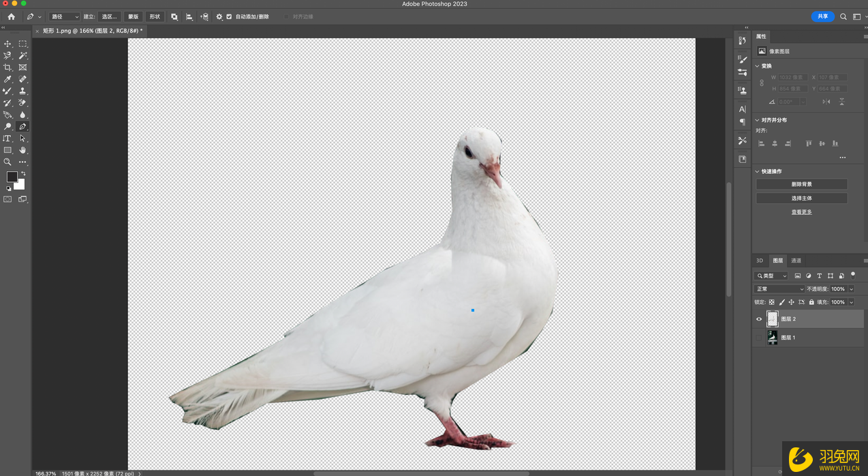Switch to the 3D tab
Viewport: 868px width, 476px height.
pos(760,261)
